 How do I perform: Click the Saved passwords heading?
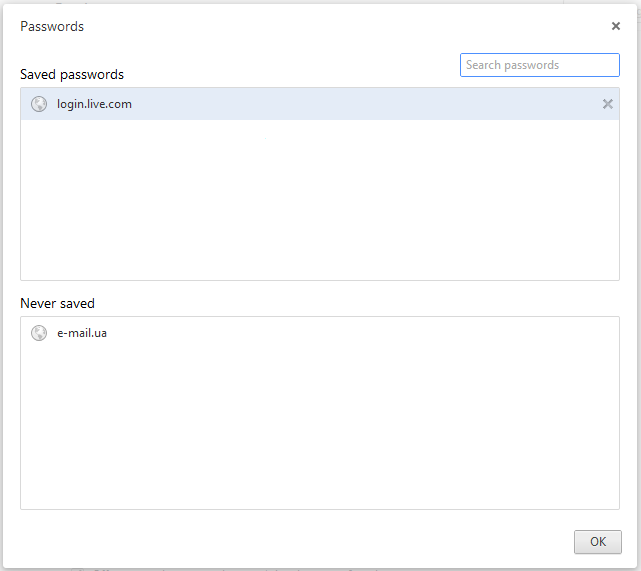(72, 74)
